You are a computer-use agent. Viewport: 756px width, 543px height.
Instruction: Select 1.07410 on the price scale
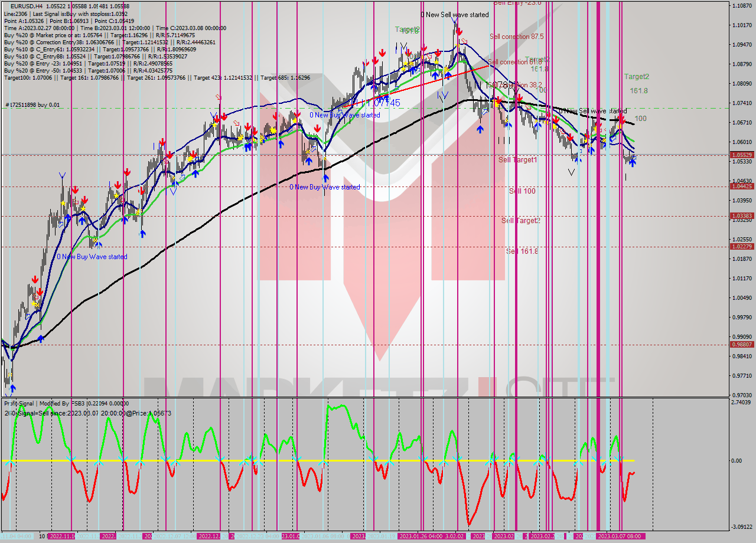(x=742, y=103)
